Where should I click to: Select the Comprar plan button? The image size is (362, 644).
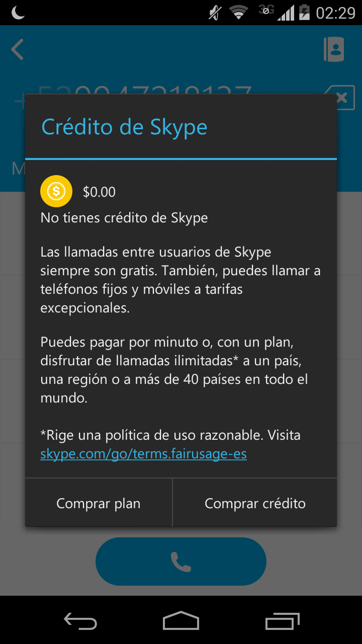tap(99, 503)
